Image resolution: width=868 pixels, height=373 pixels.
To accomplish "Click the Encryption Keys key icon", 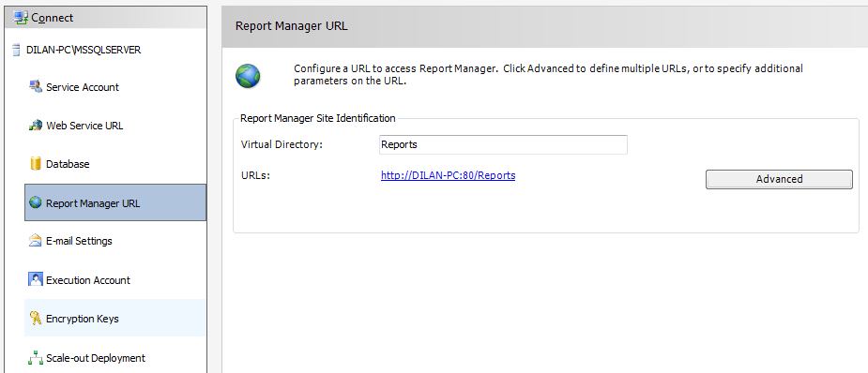I will coord(36,319).
